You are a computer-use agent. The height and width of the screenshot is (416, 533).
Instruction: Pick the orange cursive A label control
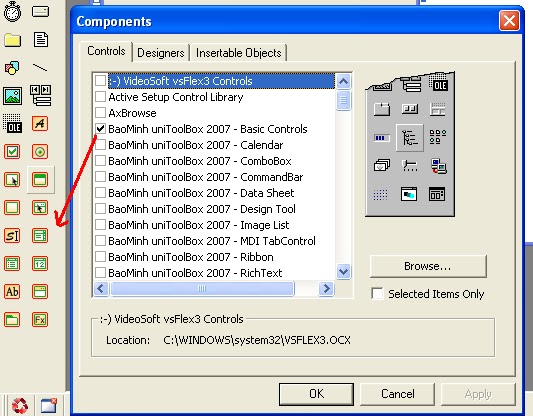click(40, 123)
